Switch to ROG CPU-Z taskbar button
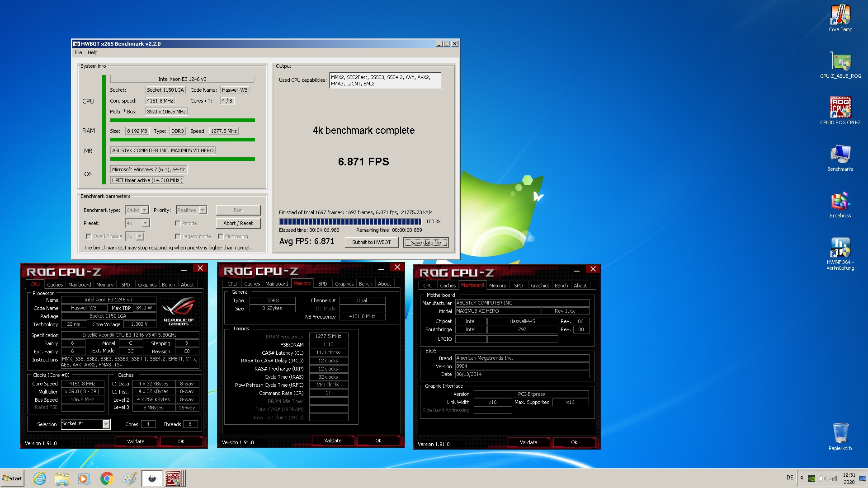This screenshot has width=868, height=488. 174,479
